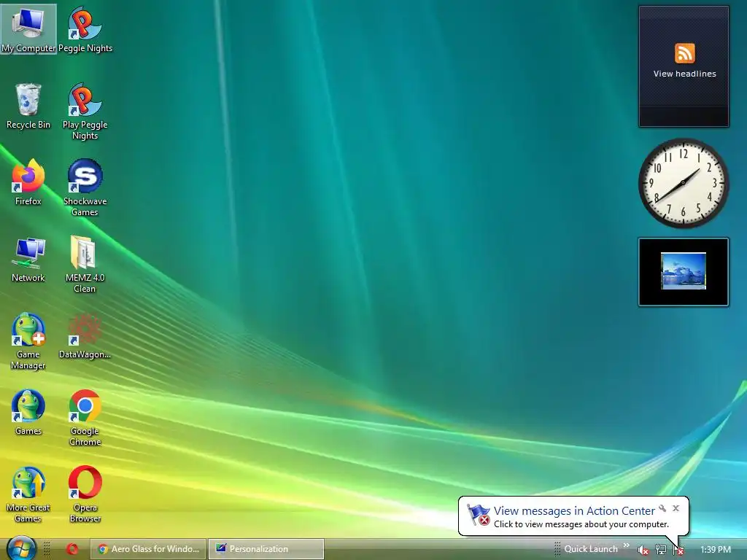Click the Quick Launch toolbar label
The height and width of the screenshot is (560, 747).
(x=591, y=549)
